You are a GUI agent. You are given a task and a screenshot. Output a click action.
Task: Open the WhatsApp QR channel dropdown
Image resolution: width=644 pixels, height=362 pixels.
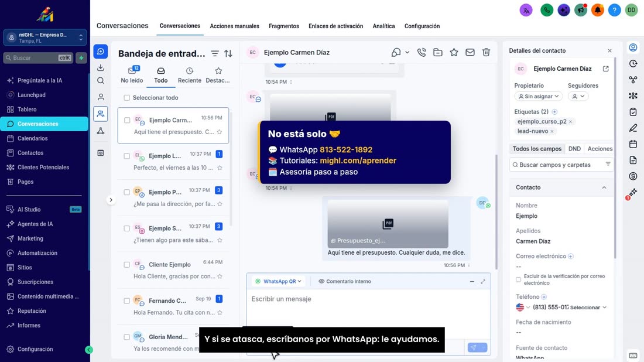279,282
